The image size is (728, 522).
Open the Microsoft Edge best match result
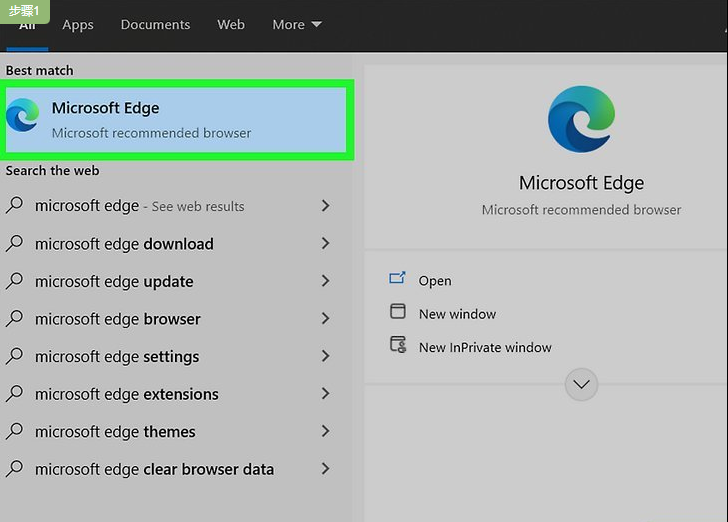tap(176, 120)
